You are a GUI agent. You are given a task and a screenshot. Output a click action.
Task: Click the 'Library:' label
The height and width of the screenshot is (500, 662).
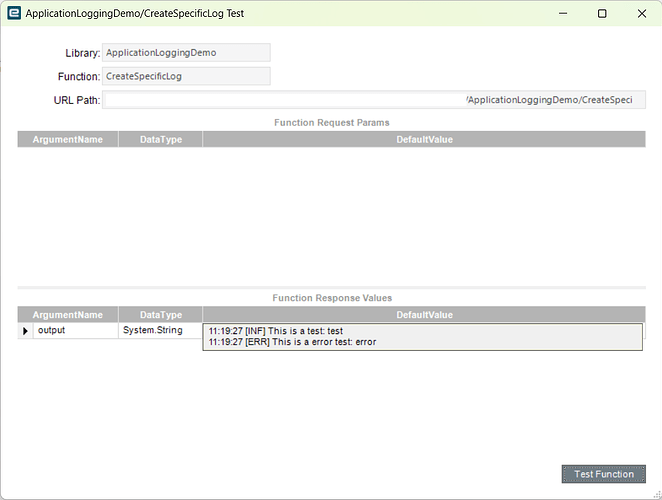pyautogui.click(x=82, y=53)
